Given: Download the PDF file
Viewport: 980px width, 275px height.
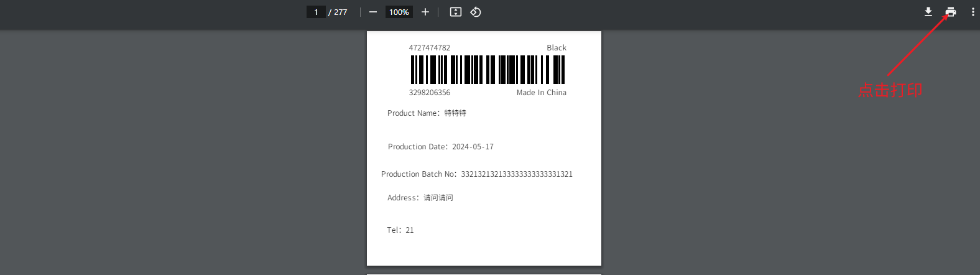Looking at the screenshot, I should [928, 12].
